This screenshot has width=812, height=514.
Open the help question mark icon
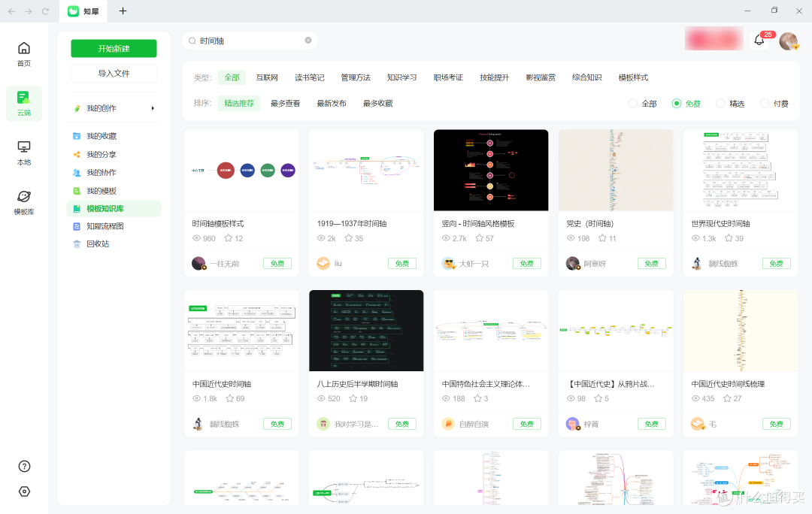(x=24, y=467)
